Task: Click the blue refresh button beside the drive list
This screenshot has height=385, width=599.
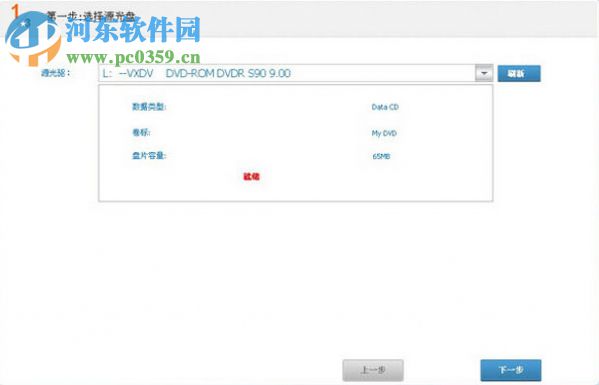Action: coord(519,73)
